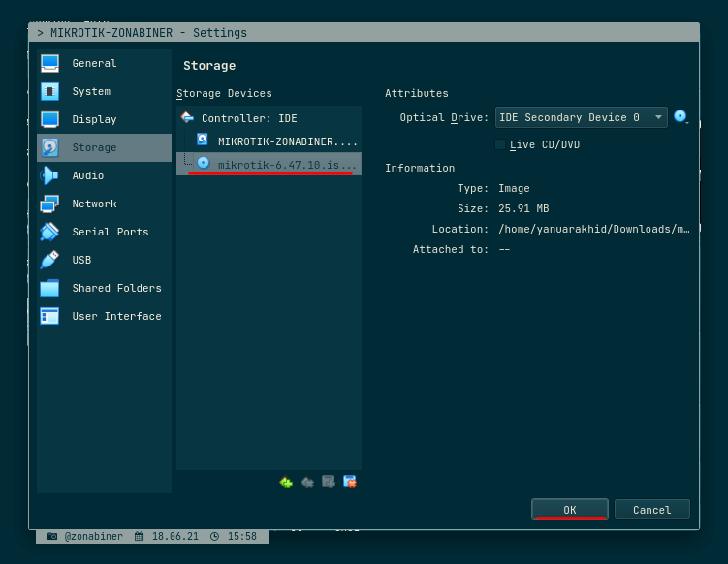
Task: Open the Optical Drive dropdown
Action: click(582, 117)
